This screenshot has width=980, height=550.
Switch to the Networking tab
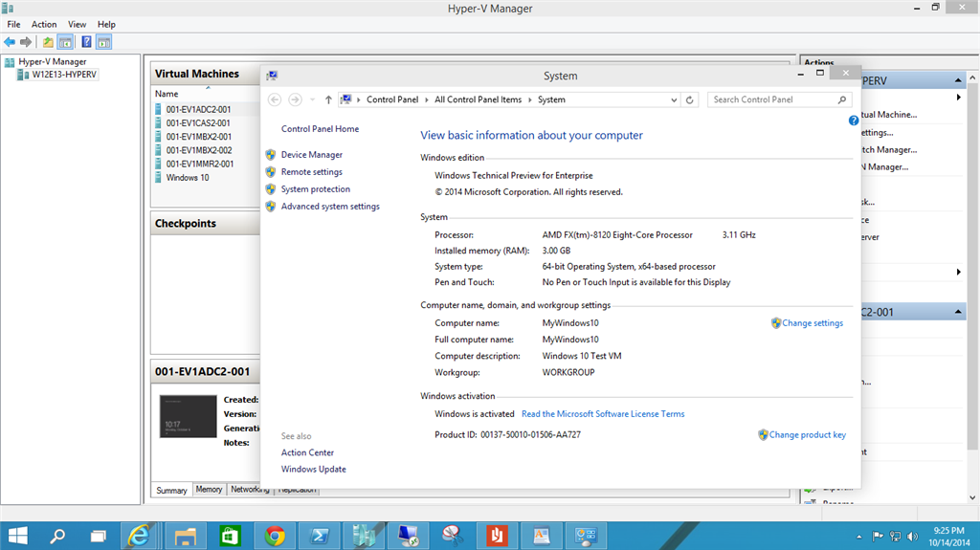[250, 490]
